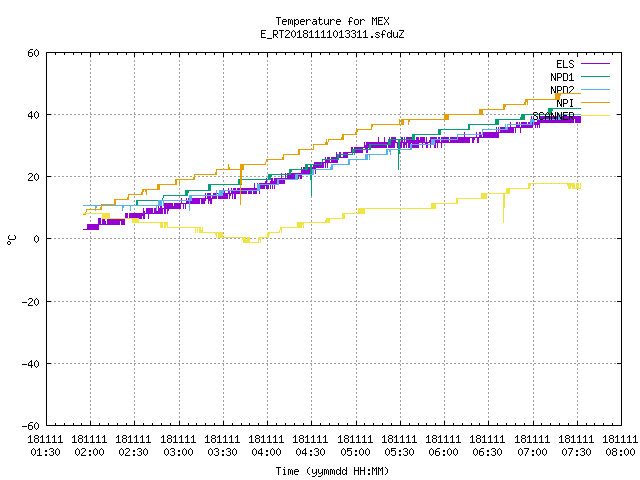Click the SCANNER legend label

point(553,116)
